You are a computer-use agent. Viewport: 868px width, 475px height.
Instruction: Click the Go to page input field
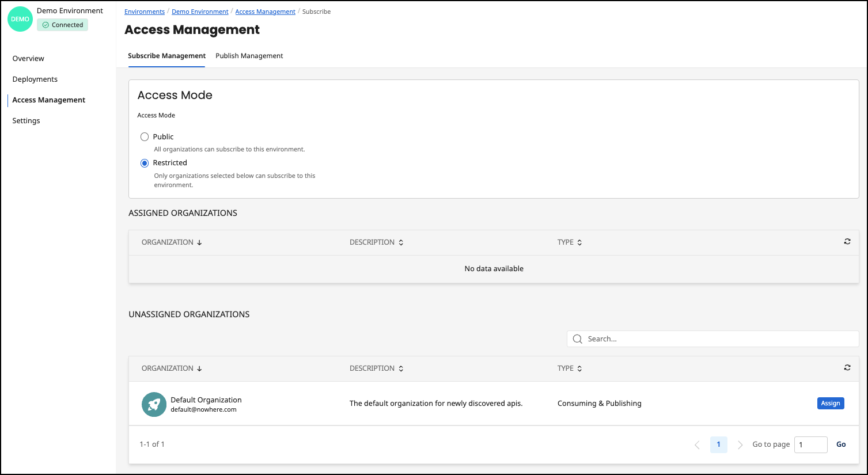810,444
